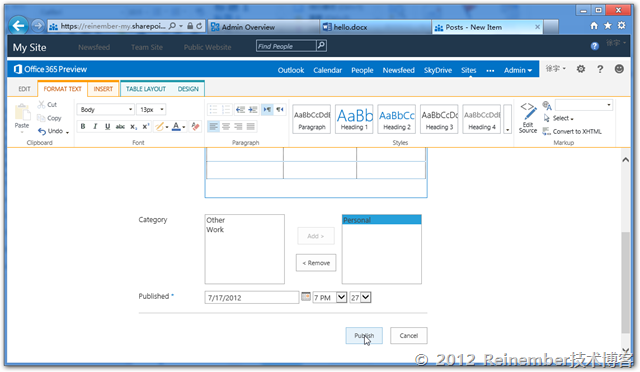Click the address bar search magnifier icon
The height and width of the screenshot is (372, 640).
172,26
